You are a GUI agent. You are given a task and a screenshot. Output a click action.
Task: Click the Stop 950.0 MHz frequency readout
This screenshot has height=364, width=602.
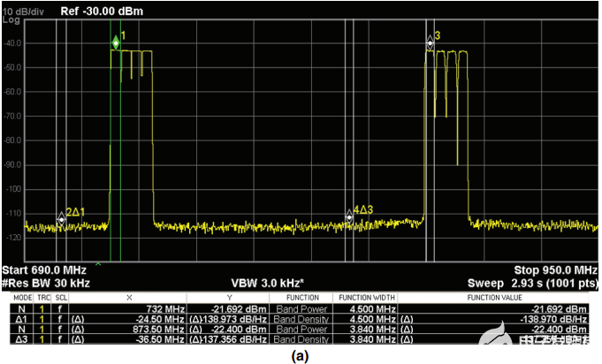click(555, 270)
